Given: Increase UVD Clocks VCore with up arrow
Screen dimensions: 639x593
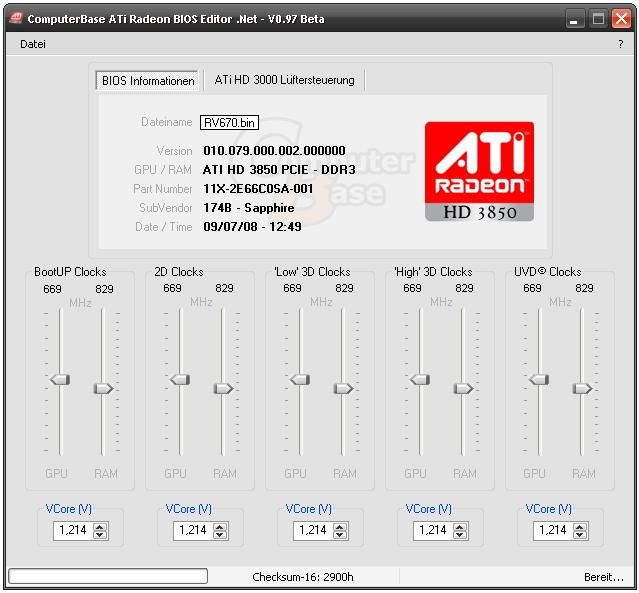Looking at the screenshot, I should 580,527.
